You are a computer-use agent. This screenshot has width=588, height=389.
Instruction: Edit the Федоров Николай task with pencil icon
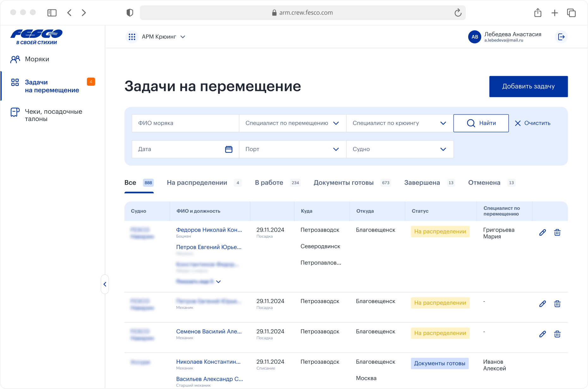tap(542, 233)
